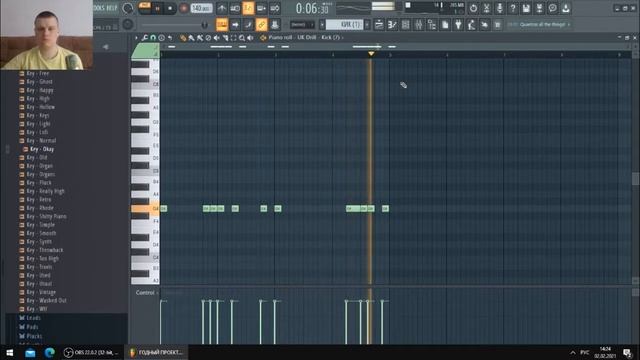This screenshot has width=640, height=360.
Task: Open the Playlist view icon
Action: (x=379, y=24)
